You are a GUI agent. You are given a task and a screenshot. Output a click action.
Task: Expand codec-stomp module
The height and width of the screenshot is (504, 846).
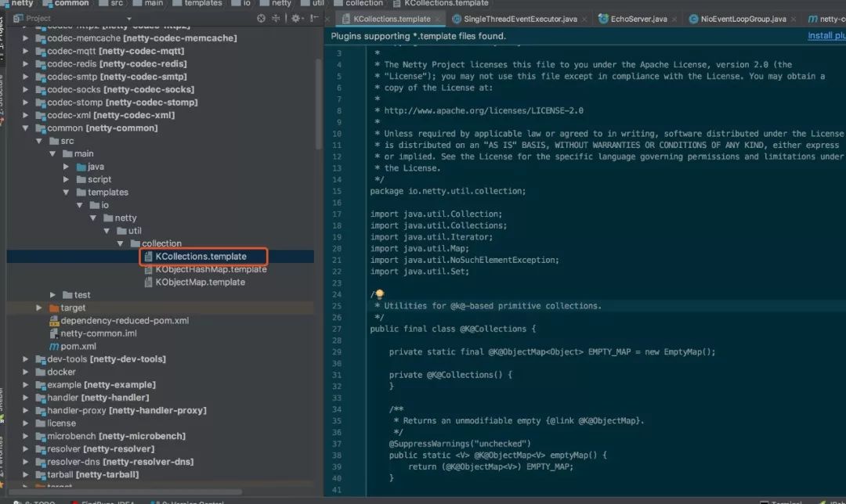(25, 102)
